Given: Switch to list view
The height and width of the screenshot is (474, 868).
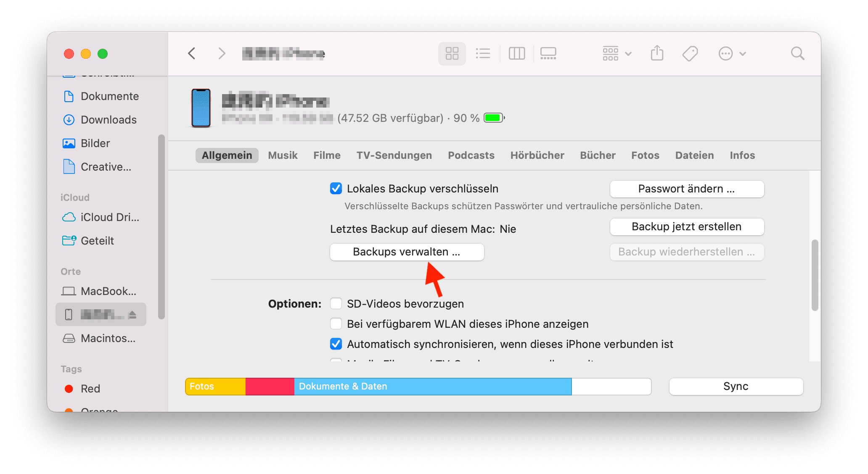Looking at the screenshot, I should [483, 53].
